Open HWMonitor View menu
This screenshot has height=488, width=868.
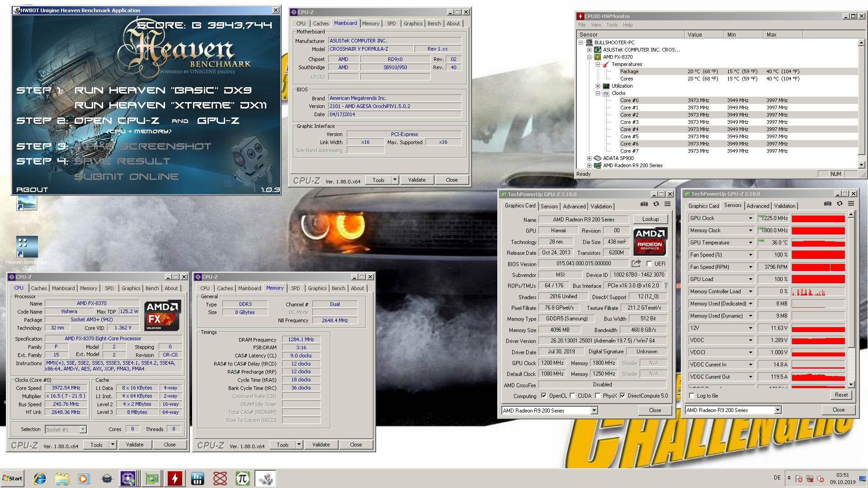[x=596, y=25]
